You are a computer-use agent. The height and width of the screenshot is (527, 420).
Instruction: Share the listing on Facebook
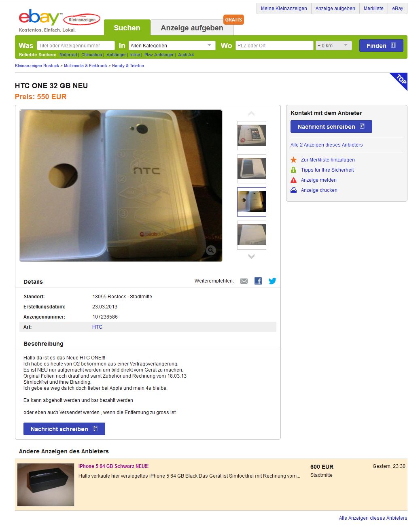click(258, 281)
